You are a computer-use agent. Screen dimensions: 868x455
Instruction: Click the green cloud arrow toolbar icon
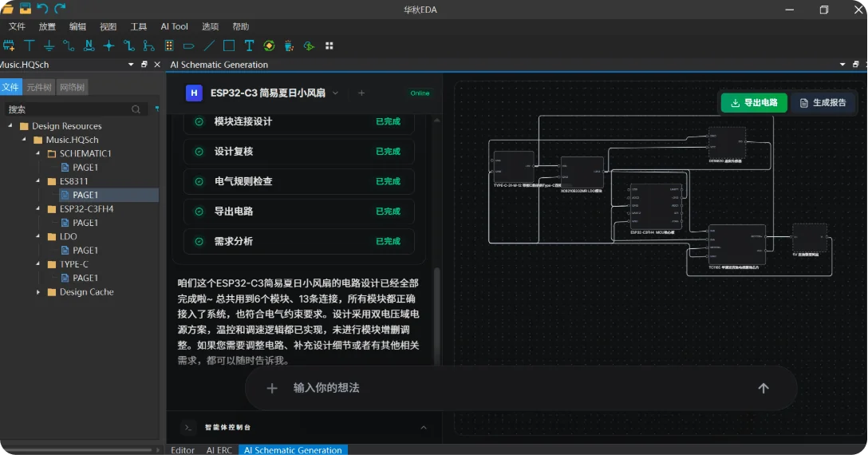(309, 46)
